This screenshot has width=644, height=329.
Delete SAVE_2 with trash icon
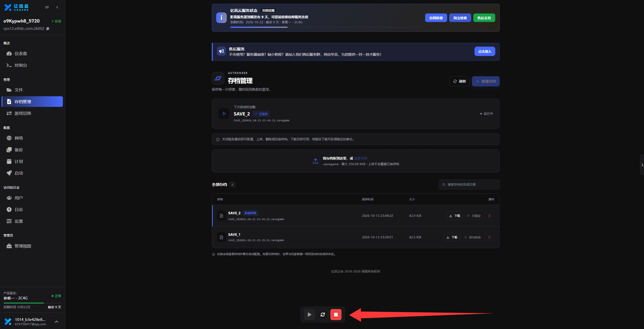click(489, 216)
